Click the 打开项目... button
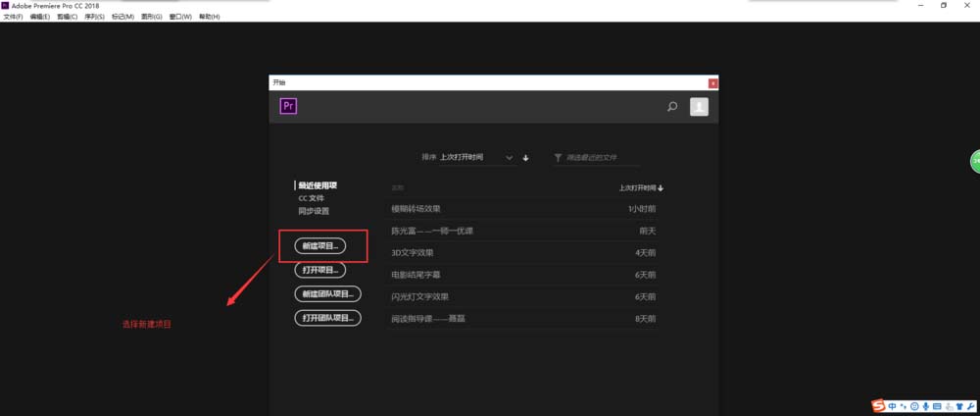 tap(320, 270)
